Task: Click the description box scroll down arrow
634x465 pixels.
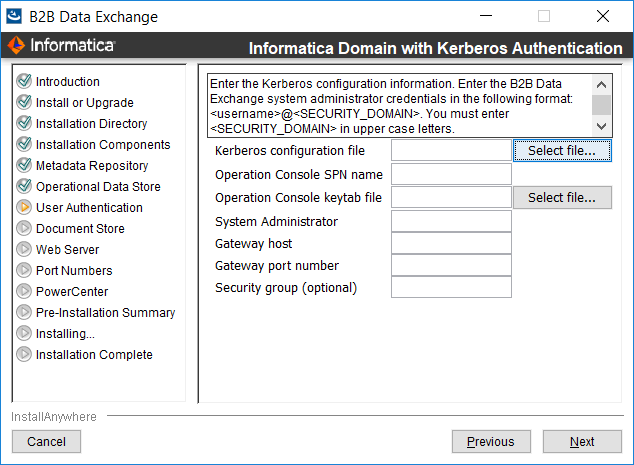Action: click(601, 126)
